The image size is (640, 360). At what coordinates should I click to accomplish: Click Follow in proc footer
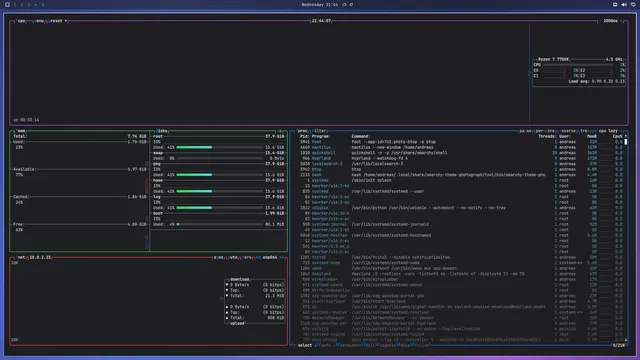[422, 345]
